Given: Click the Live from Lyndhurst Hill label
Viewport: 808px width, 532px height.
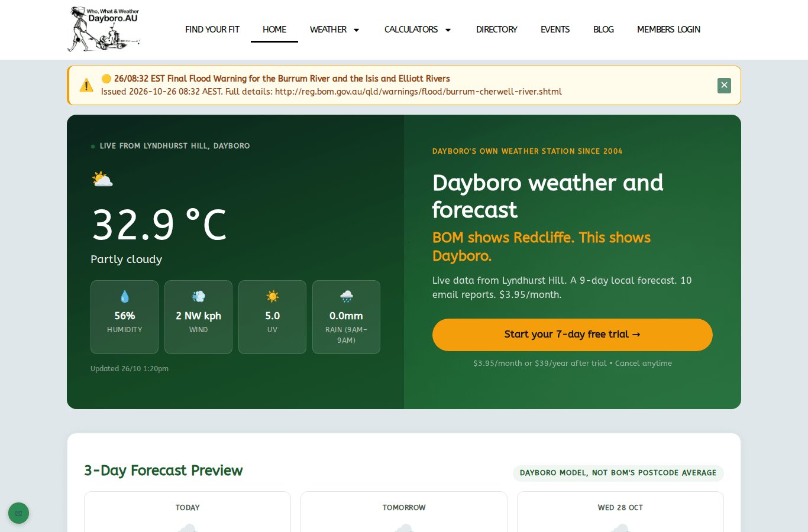Looking at the screenshot, I should [175, 146].
